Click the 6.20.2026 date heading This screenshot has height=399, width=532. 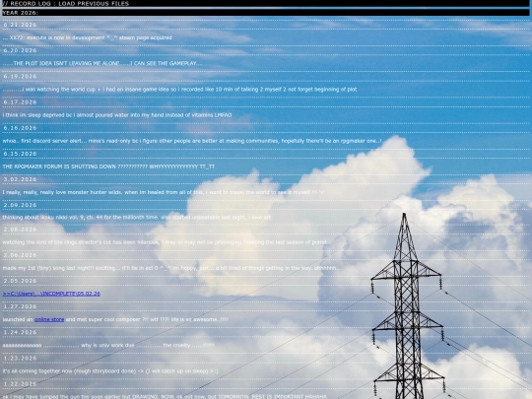click(x=20, y=50)
